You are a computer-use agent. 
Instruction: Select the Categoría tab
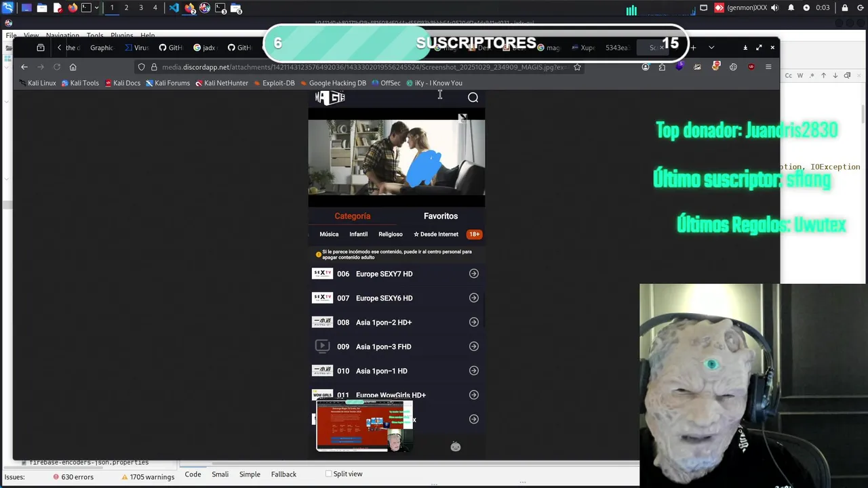click(352, 216)
